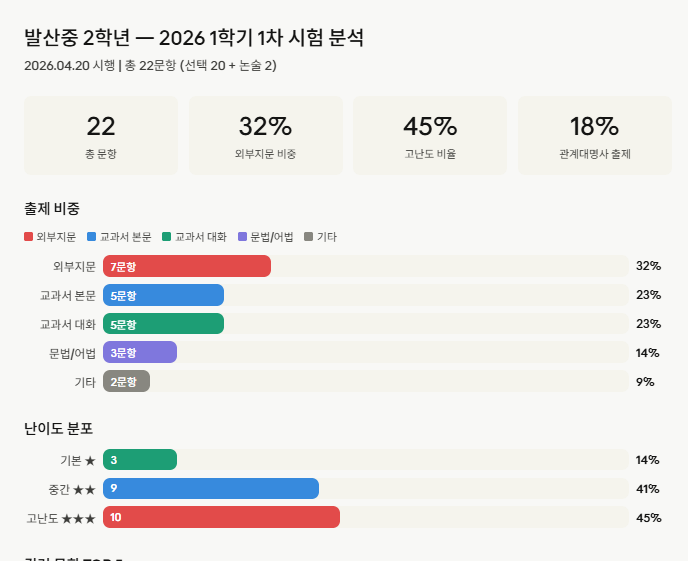Click the 출제 비중 section heading

pos(52,208)
